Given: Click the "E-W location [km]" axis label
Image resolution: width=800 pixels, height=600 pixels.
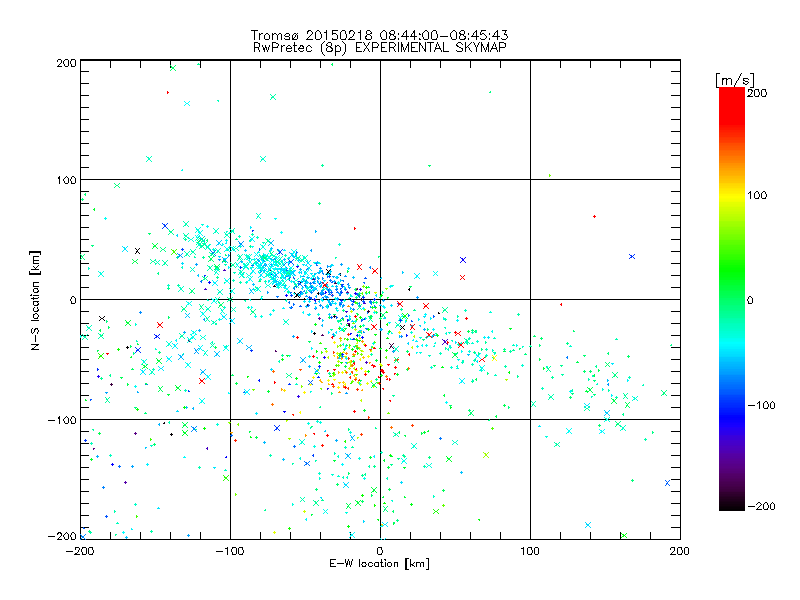Looking at the screenshot, I should click(x=379, y=564).
